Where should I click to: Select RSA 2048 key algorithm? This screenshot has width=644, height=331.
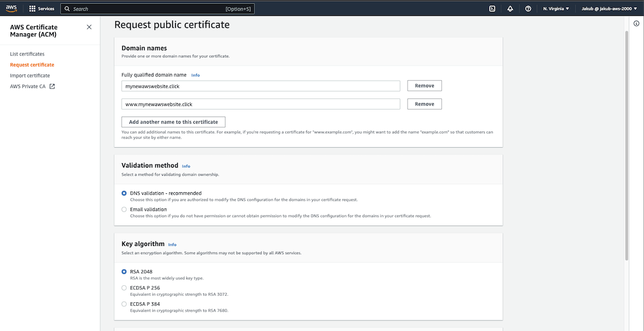pos(124,272)
